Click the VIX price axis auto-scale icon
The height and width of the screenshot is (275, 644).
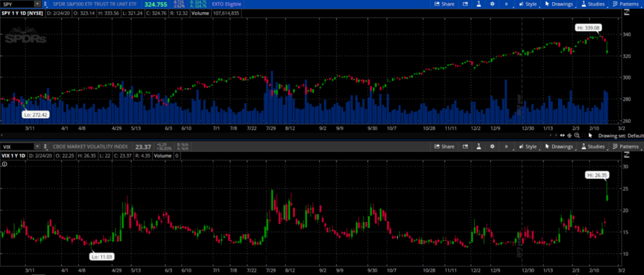tap(626, 155)
